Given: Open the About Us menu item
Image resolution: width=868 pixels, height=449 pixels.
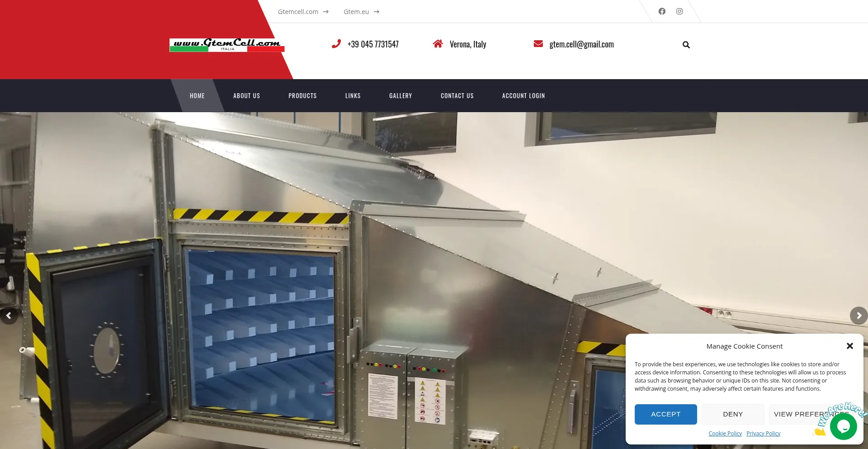Looking at the screenshot, I should pyautogui.click(x=246, y=96).
